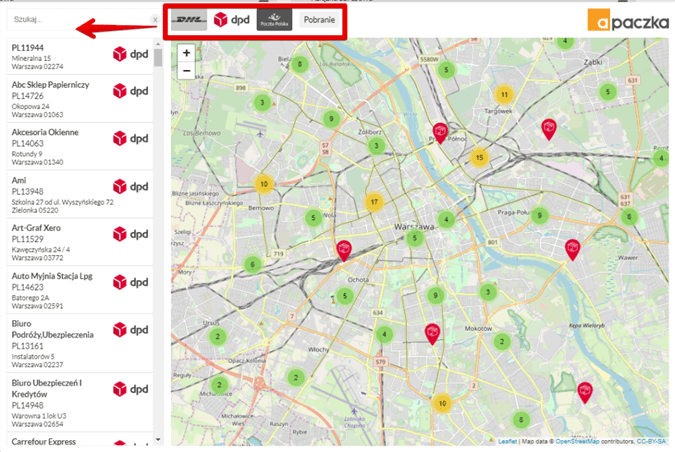
Task: Clear the search field with x
Action: click(x=155, y=19)
